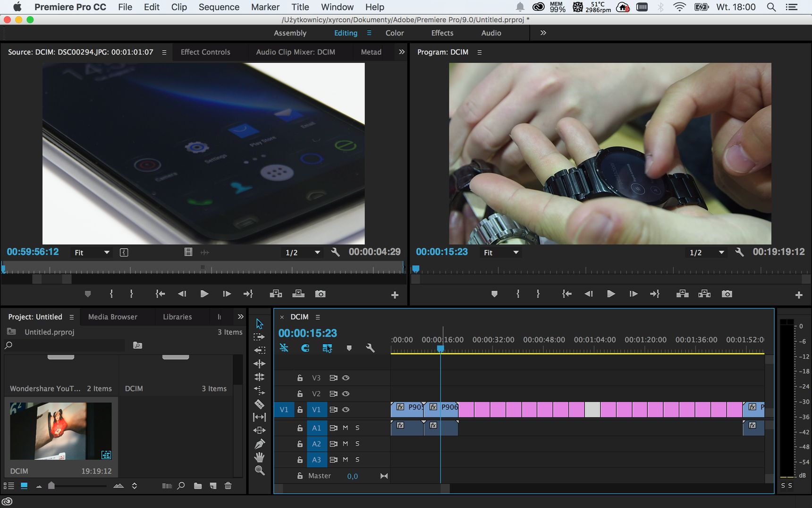Play the Source monitor clip

coord(204,294)
